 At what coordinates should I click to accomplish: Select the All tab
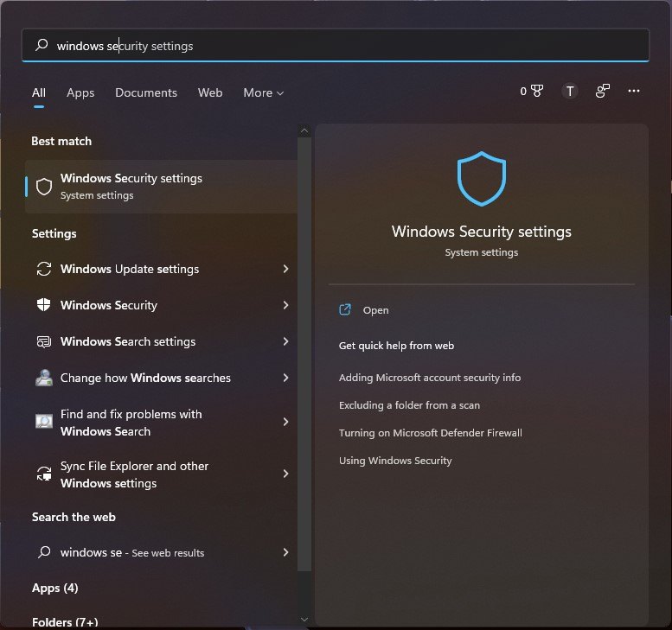tap(39, 93)
